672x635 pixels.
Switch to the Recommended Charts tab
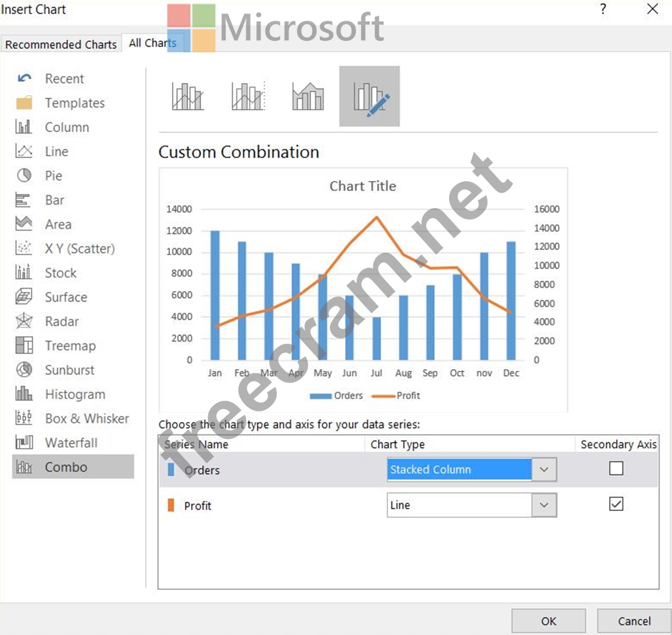pyautogui.click(x=61, y=44)
